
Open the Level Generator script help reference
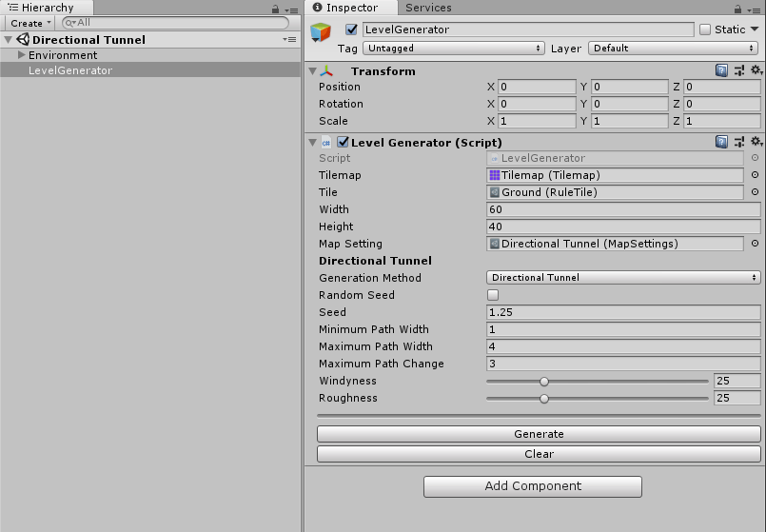721,142
